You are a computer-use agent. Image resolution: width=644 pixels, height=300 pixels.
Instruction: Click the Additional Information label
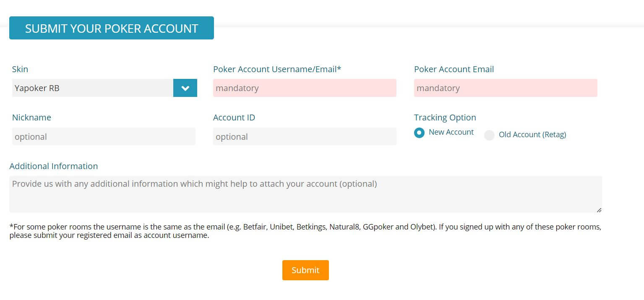pyautogui.click(x=54, y=166)
